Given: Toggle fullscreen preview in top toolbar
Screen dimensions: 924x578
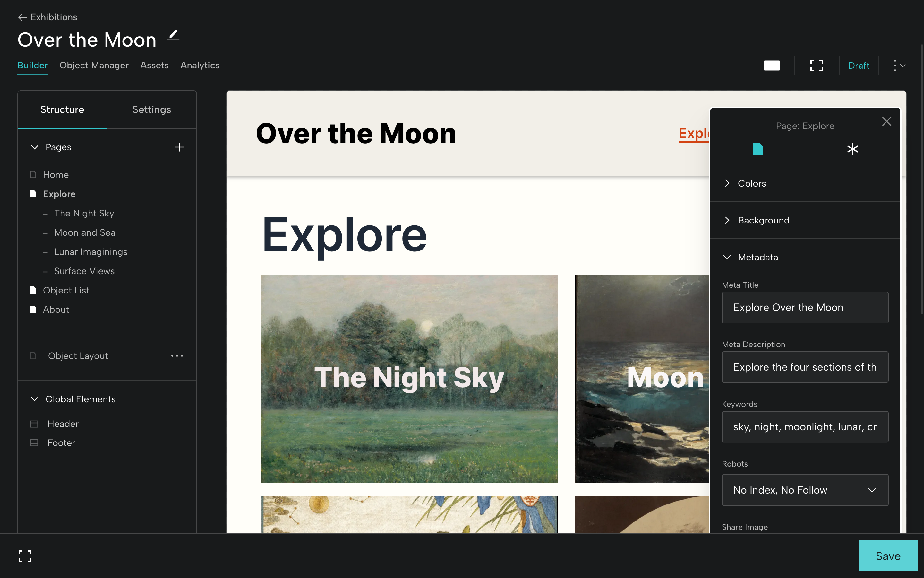Looking at the screenshot, I should tap(817, 66).
